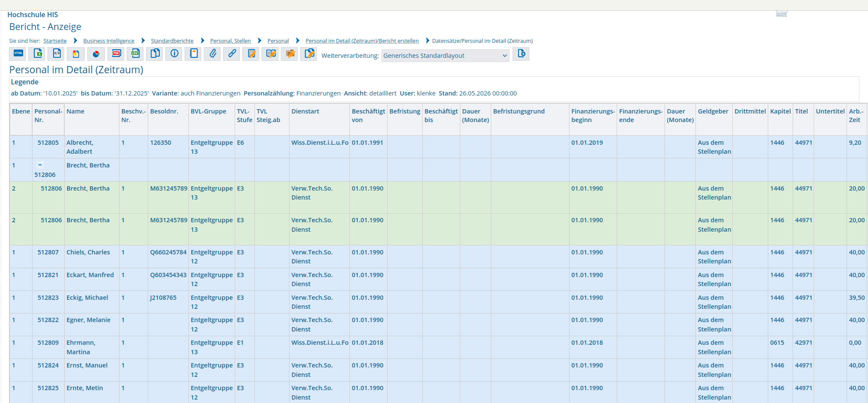Click the open book with pencil icon
Image resolution: width=868 pixels, height=403 pixels.
pyautogui.click(x=270, y=54)
